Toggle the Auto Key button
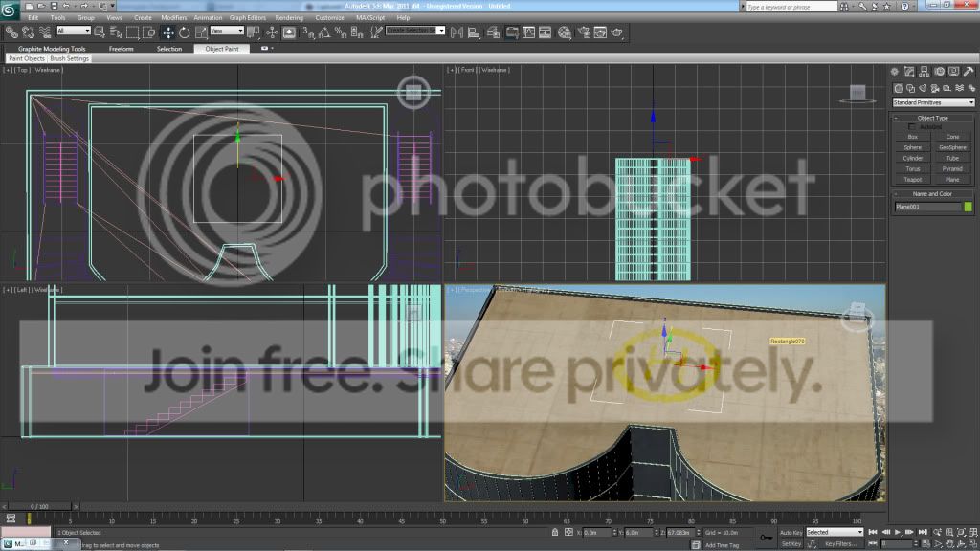980x551 pixels. pos(791,533)
